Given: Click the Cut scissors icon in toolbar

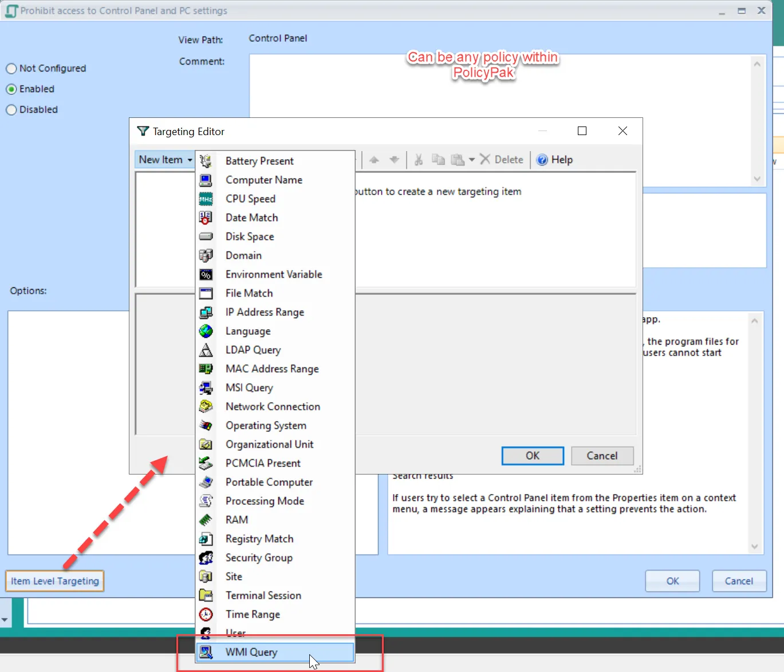Looking at the screenshot, I should click(x=419, y=160).
